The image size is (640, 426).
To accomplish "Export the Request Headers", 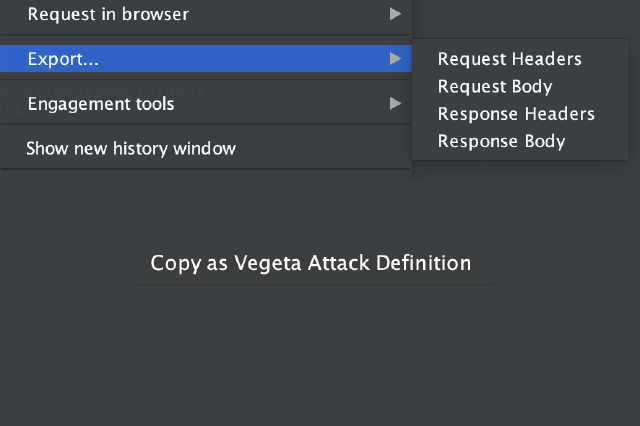I will (510, 59).
